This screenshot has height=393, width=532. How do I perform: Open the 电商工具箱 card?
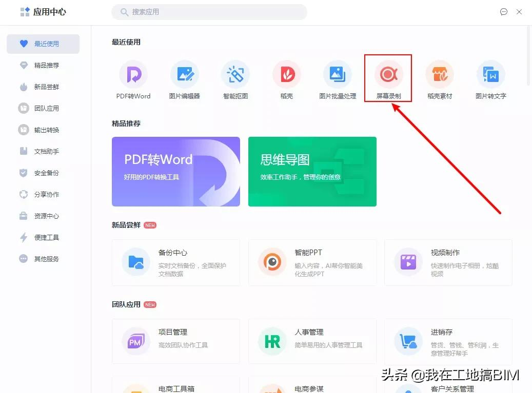click(176, 384)
